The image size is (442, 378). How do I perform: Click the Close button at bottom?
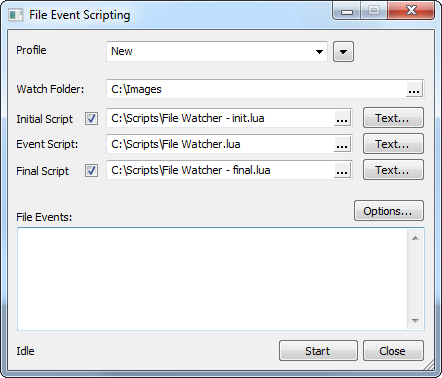pos(393,351)
